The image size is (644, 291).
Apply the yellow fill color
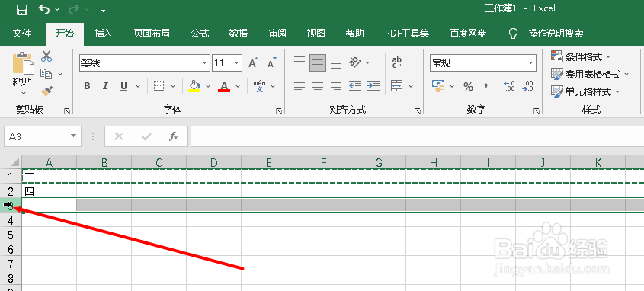coord(194,86)
